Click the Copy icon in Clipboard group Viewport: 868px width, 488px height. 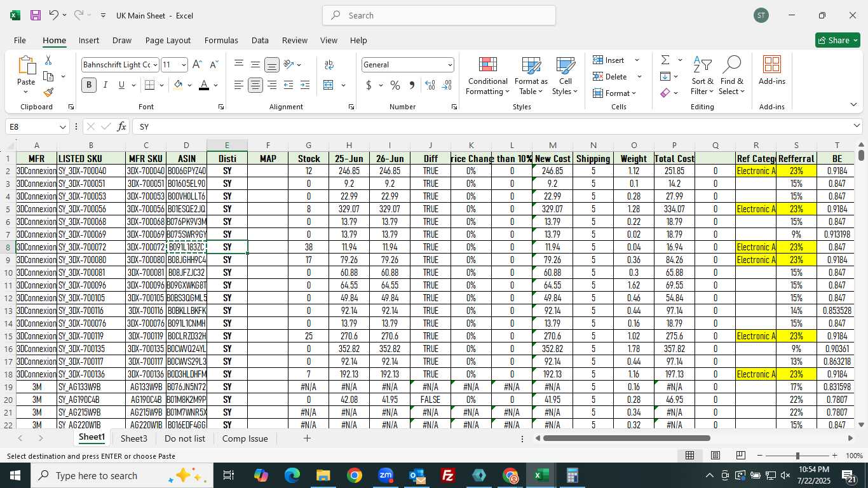pos(48,76)
